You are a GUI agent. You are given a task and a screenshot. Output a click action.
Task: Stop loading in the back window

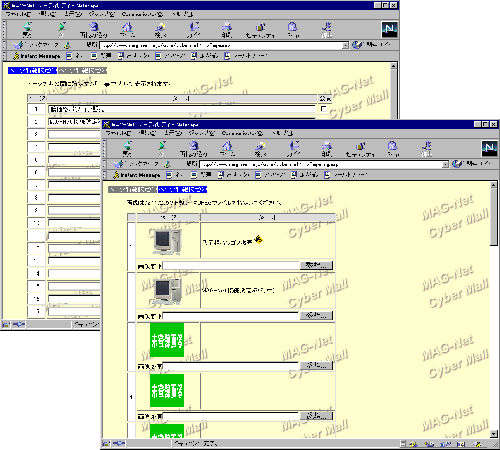pyautogui.click(x=327, y=30)
